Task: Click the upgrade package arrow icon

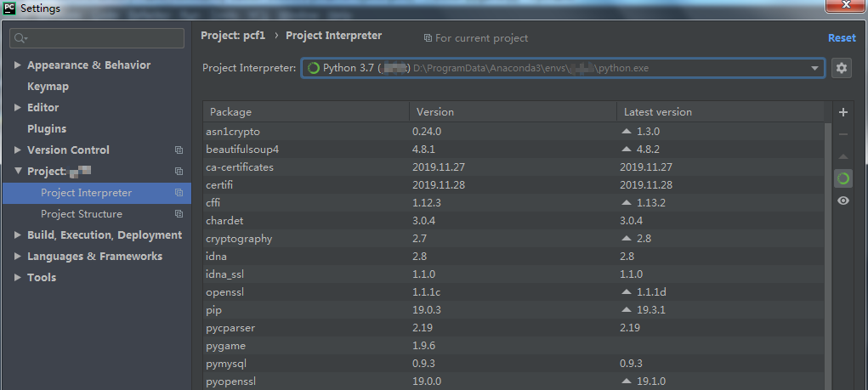Action: [842, 156]
